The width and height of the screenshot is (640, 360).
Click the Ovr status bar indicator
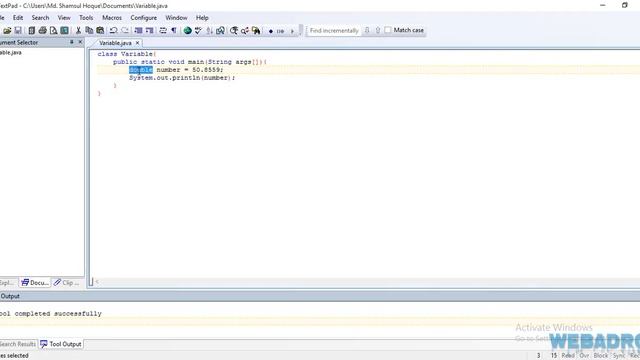(x=584, y=356)
